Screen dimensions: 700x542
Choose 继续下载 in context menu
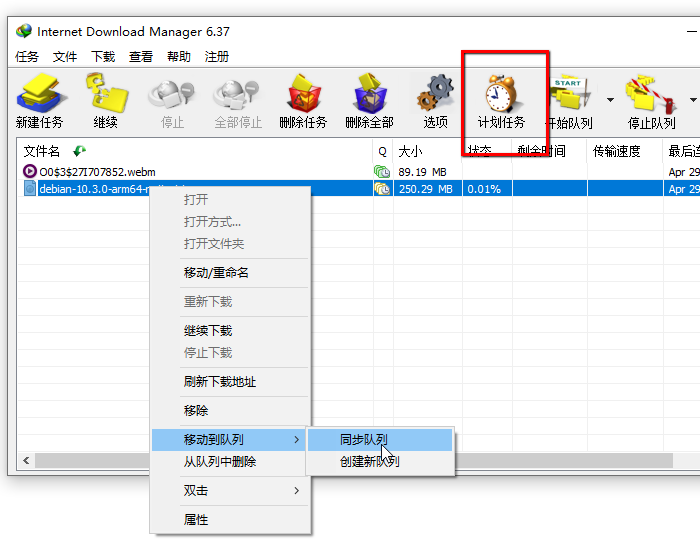pyautogui.click(x=230, y=331)
